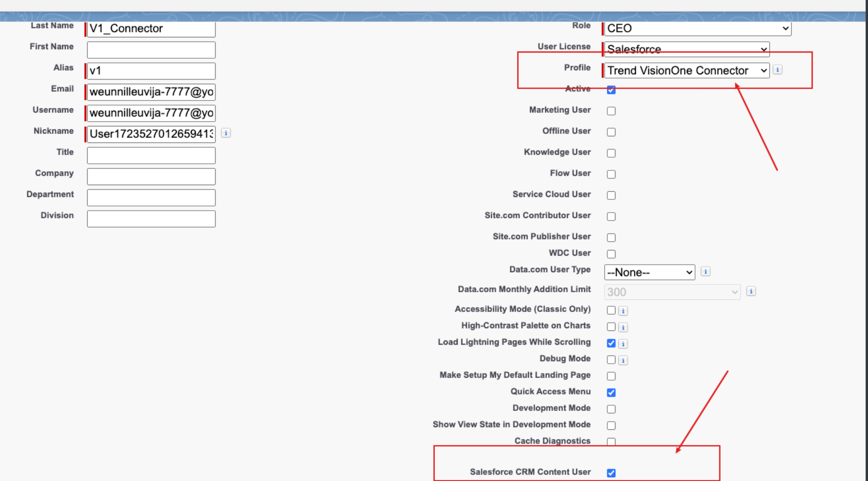Open the Data.com User Type dropdown
The width and height of the screenshot is (868, 481).
649,272
